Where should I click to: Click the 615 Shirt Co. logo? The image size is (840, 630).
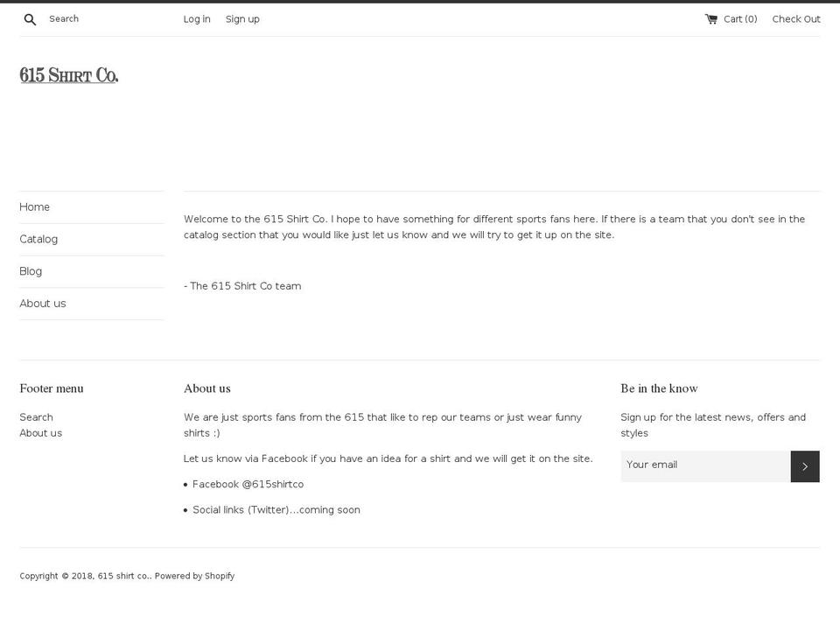point(69,75)
